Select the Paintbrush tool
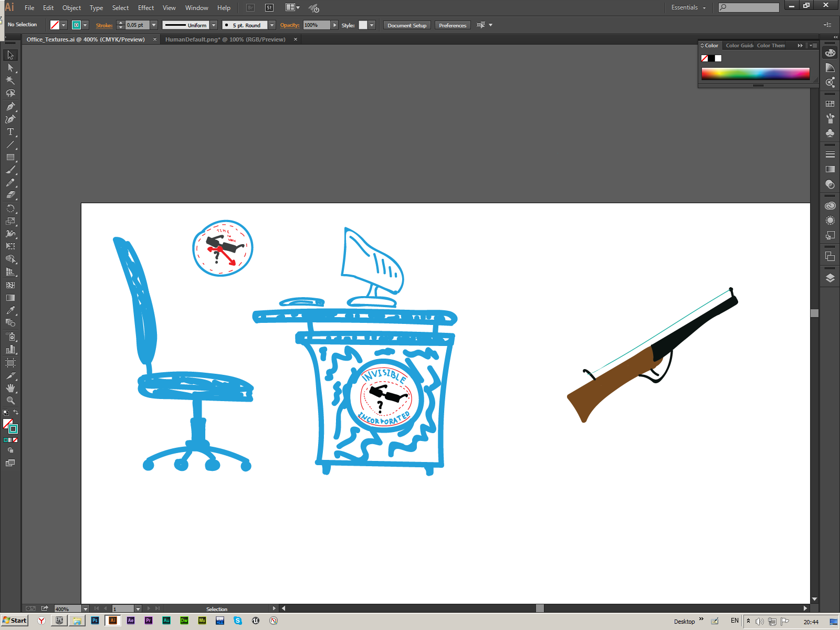The width and height of the screenshot is (840, 630). coord(10,170)
